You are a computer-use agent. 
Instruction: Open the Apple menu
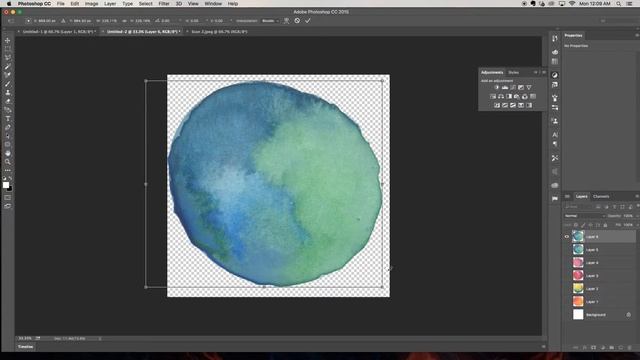pyautogui.click(x=9, y=4)
